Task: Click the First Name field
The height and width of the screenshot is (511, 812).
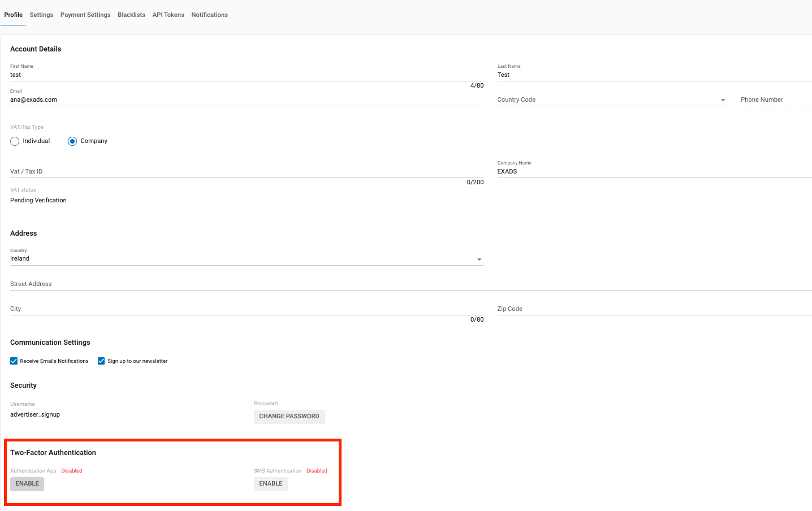Action: 247,75
